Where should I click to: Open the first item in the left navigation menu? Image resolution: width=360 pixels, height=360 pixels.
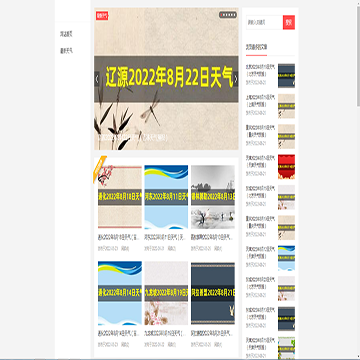click(66, 34)
